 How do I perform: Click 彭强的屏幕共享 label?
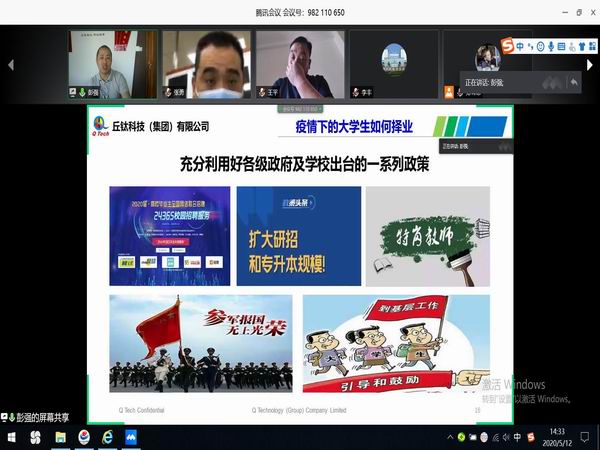(x=42, y=417)
